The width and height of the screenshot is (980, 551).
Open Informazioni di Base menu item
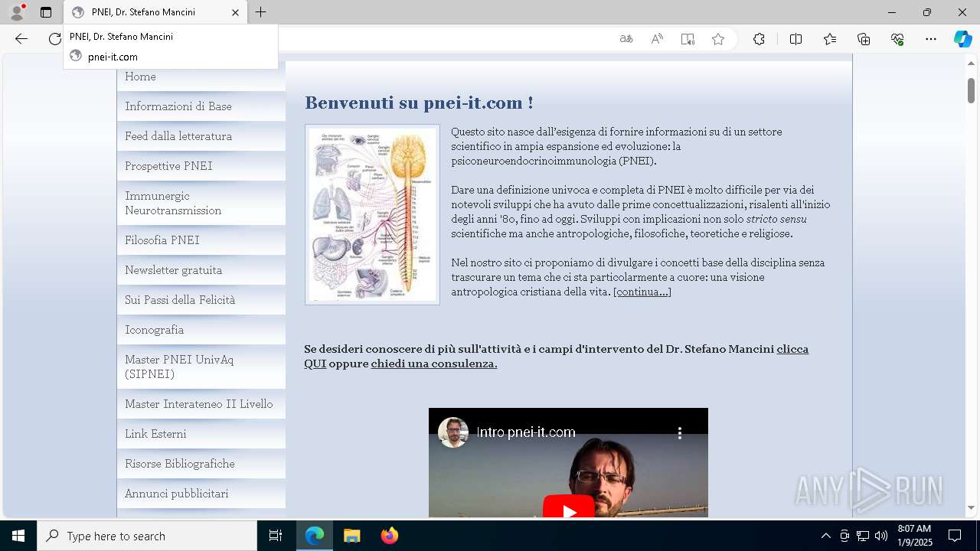pos(201,106)
